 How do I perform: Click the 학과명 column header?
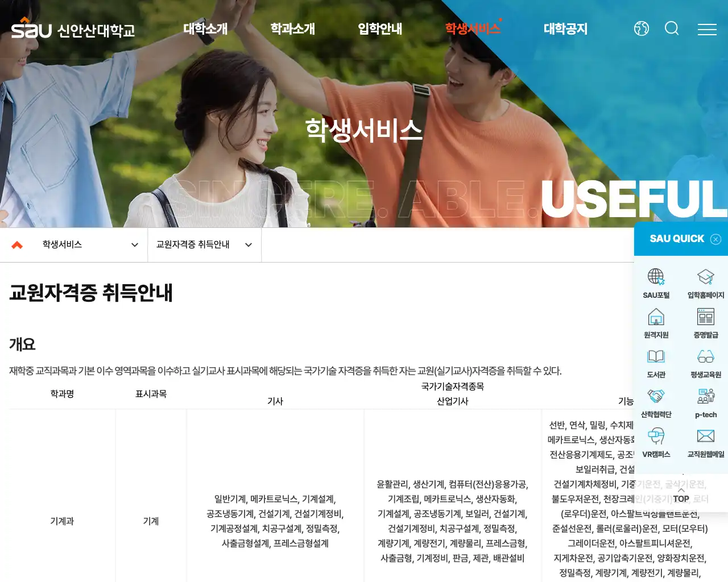tap(62, 394)
